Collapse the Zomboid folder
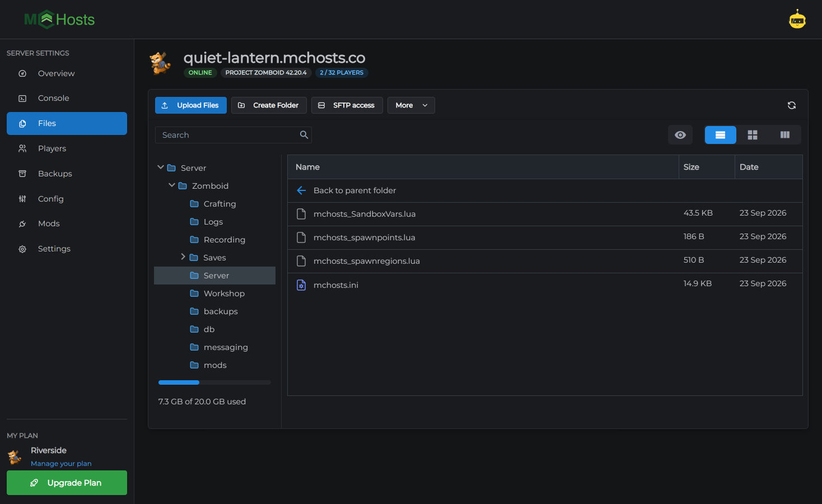 [x=172, y=185]
